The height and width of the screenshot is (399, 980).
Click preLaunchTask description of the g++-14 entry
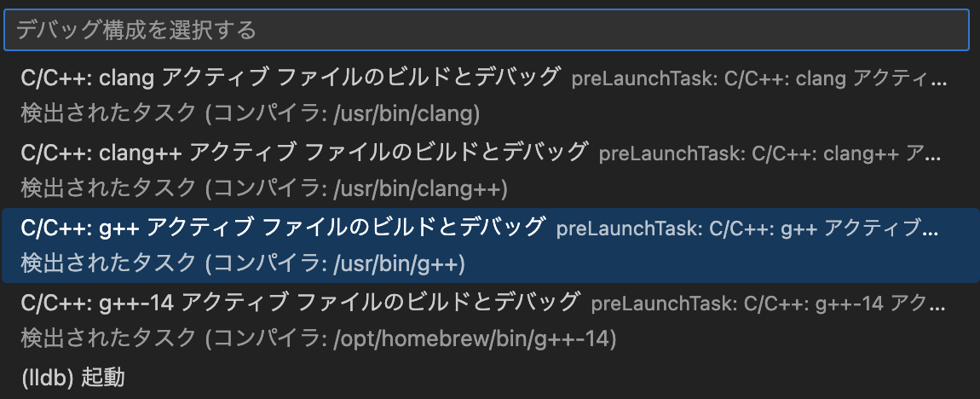click(x=768, y=303)
